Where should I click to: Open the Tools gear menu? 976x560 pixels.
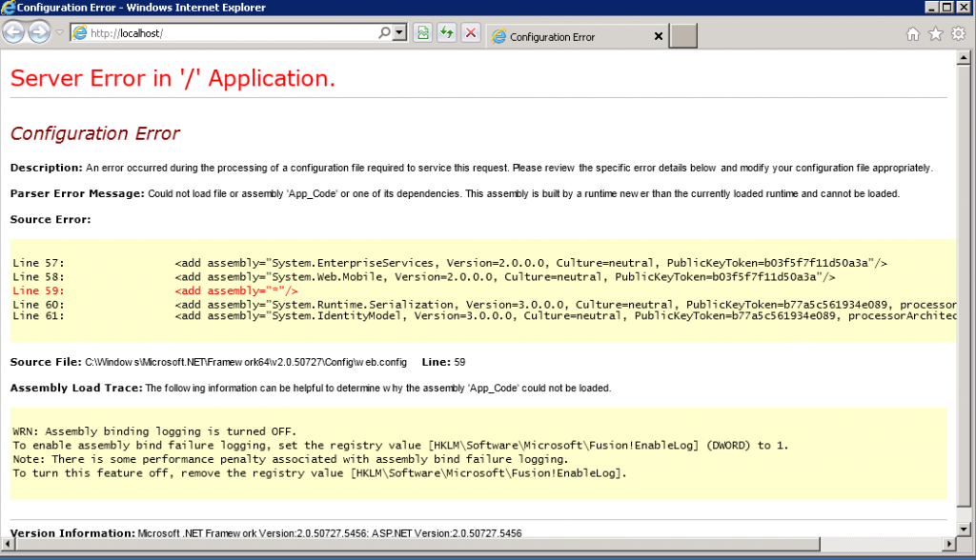pyautogui.click(x=958, y=34)
